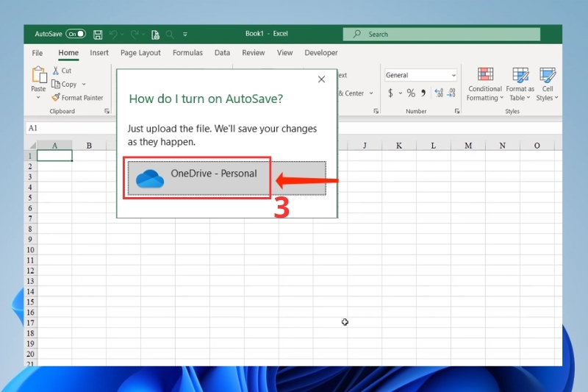Expand the Copy dropdown arrow

[84, 85]
